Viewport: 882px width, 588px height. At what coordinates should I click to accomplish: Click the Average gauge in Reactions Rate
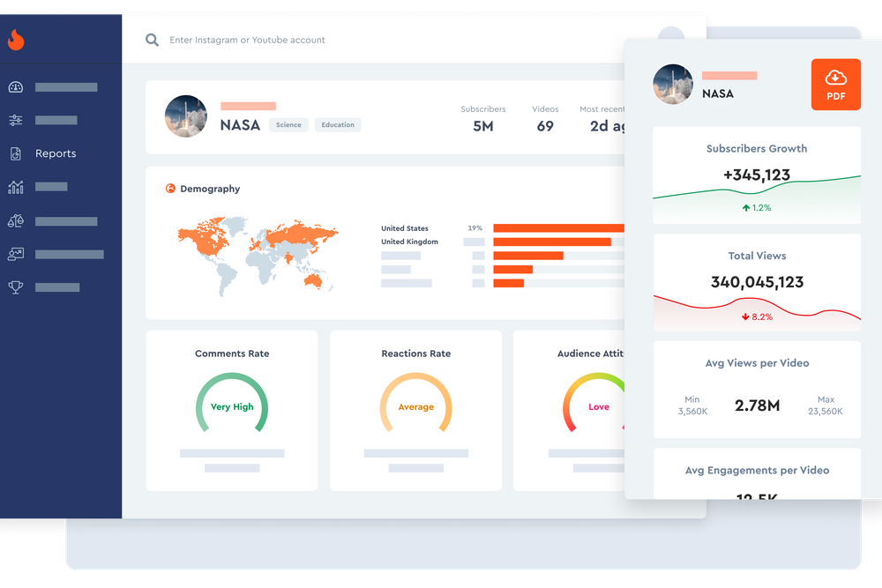(x=415, y=403)
